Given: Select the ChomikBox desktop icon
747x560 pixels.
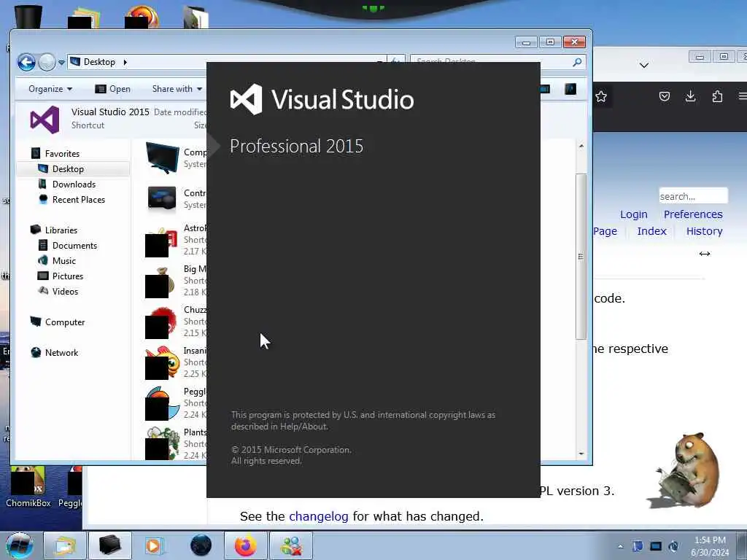Looking at the screenshot, I should [28, 486].
